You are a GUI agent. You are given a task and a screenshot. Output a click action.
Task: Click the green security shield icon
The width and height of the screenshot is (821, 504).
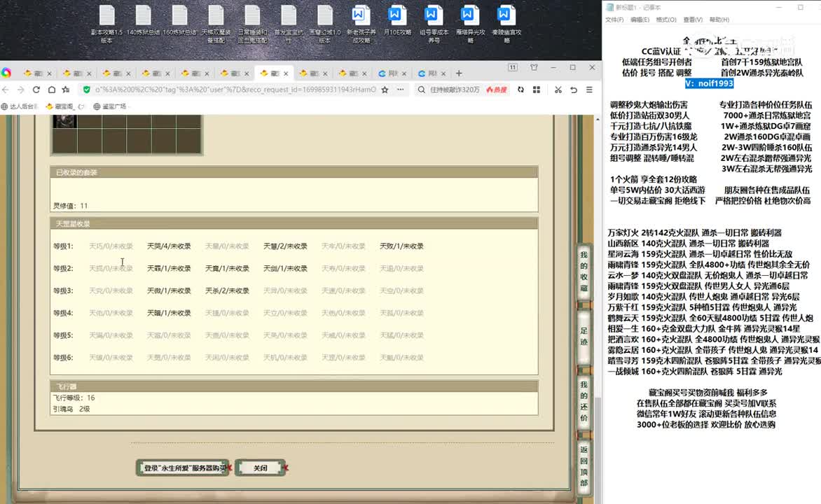pyautogui.click(x=87, y=90)
